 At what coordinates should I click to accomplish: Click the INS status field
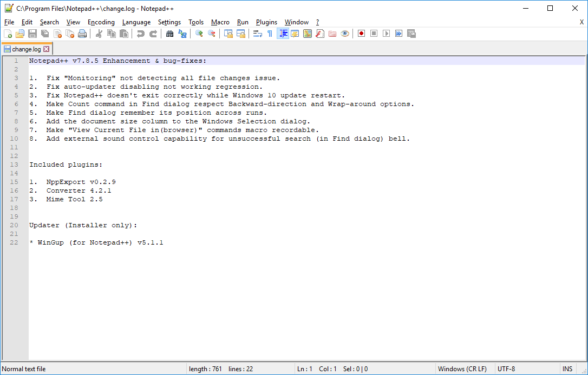tap(567, 369)
